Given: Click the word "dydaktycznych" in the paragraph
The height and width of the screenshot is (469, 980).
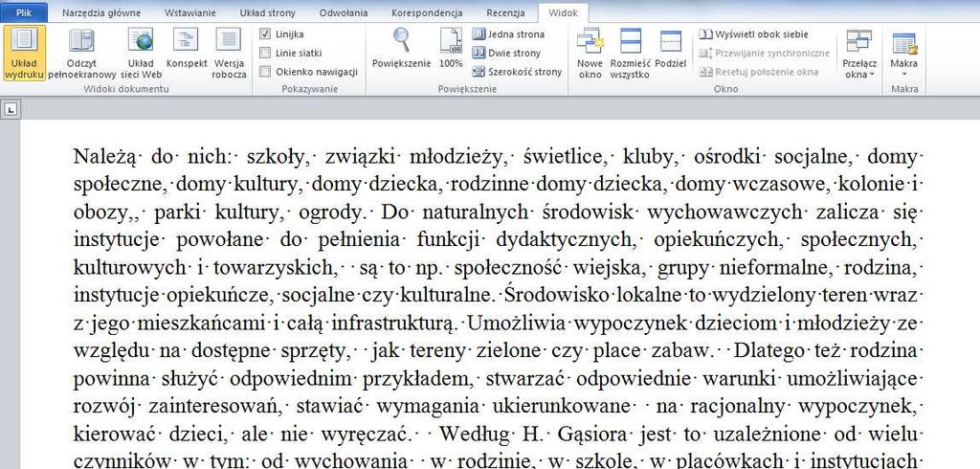Looking at the screenshot, I should tap(566, 239).
